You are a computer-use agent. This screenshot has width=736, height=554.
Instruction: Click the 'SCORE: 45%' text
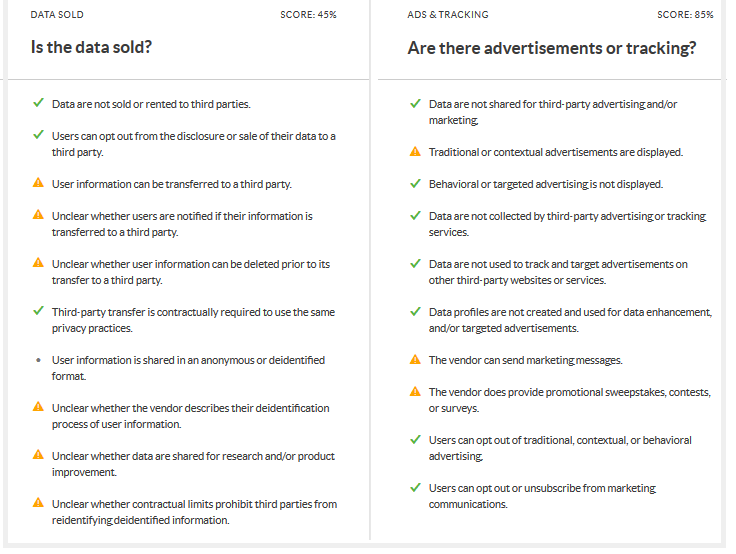coord(308,15)
